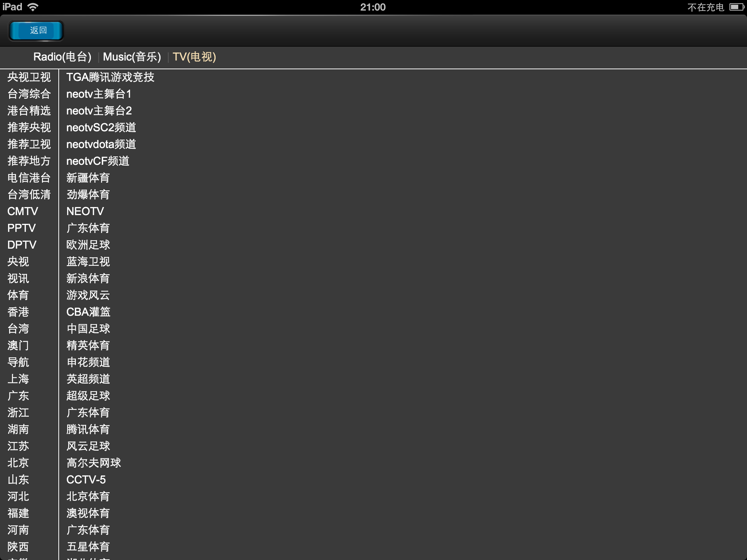This screenshot has height=560, width=747.
Task: Switch to the Music(音乐) tab
Action: pos(132,57)
